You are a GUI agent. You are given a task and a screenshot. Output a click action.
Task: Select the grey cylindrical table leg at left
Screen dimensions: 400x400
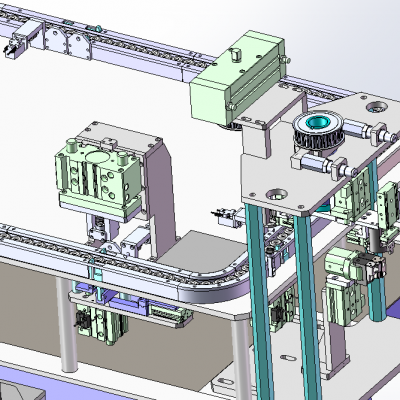coord(67,325)
